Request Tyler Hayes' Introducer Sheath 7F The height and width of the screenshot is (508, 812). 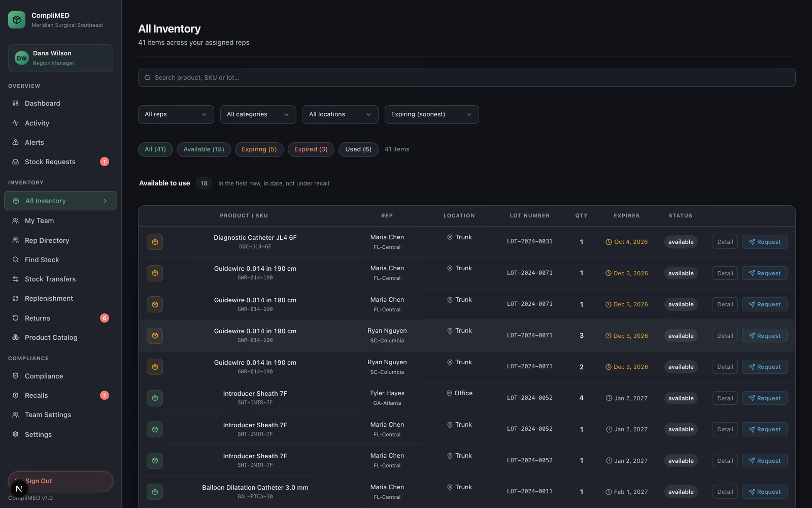coord(765,398)
